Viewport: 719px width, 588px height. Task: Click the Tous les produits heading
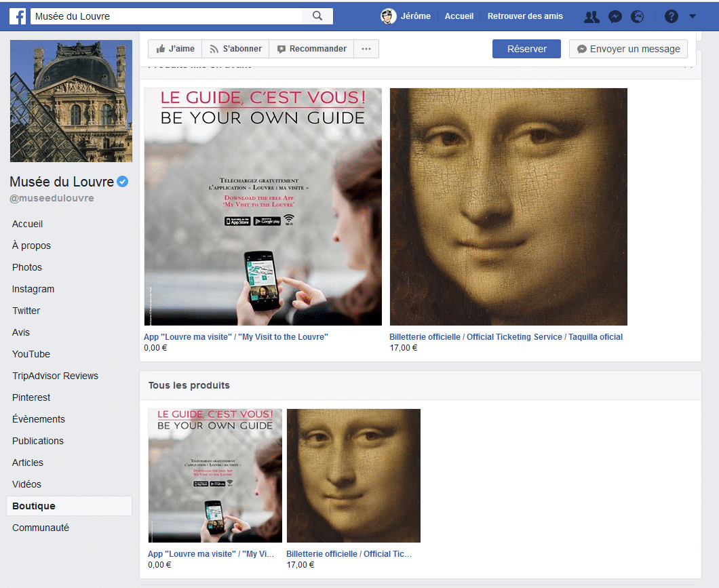pos(189,385)
